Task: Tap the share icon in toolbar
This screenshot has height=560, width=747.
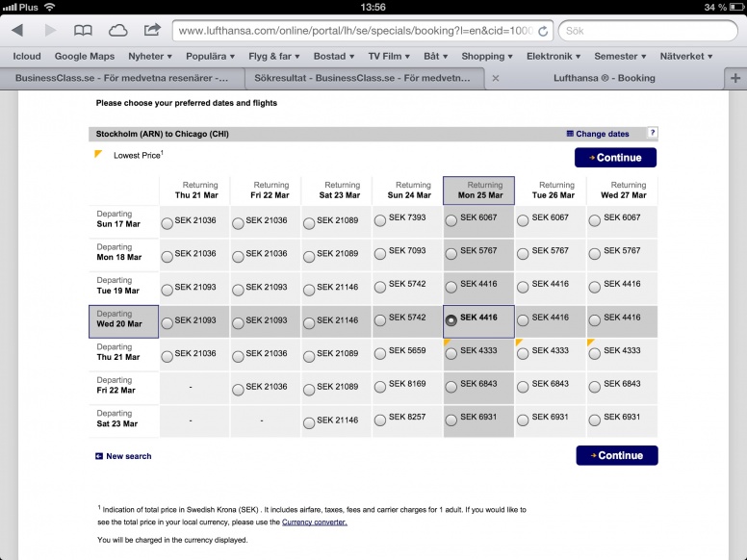Action: pos(152,30)
